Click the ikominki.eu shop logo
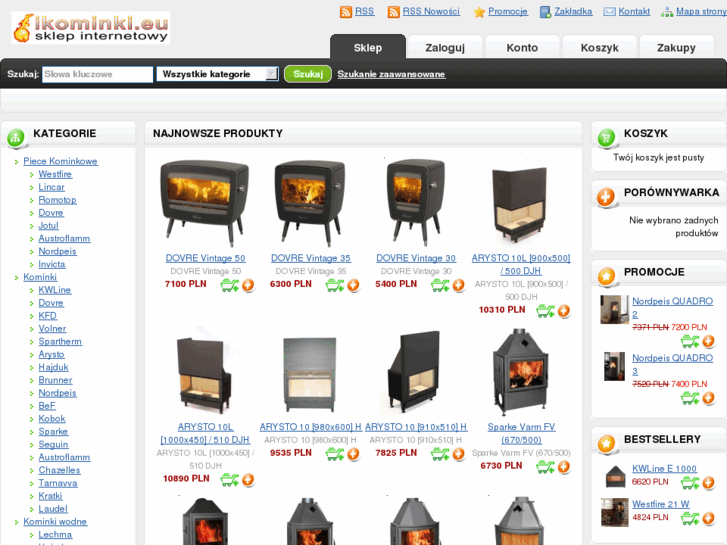Image resolution: width=727 pixels, height=545 pixels. pos(91,28)
